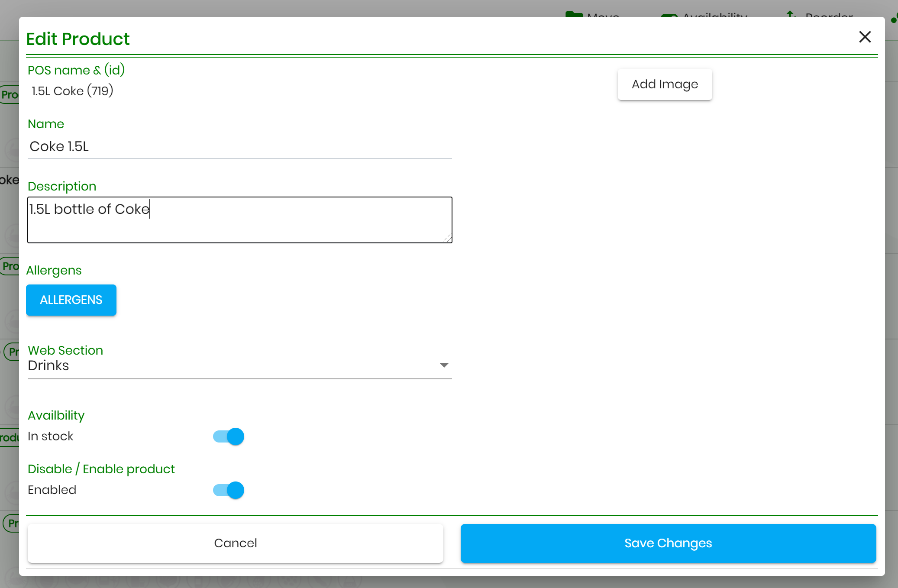Expand Web Section dropdown arrow

444,365
